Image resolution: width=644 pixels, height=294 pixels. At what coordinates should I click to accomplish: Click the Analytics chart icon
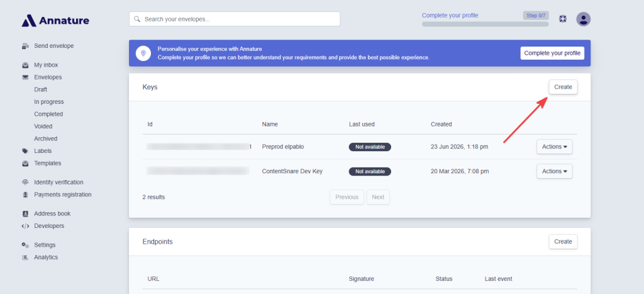[x=25, y=257]
